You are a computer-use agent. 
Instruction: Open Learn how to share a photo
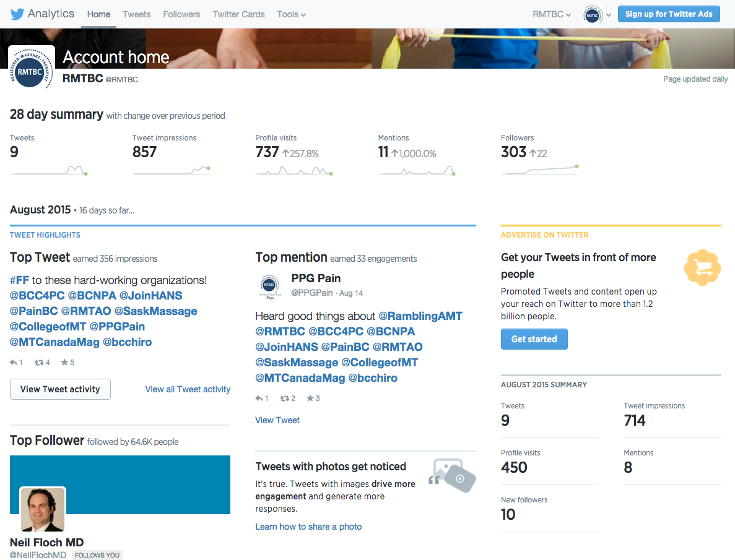pos(308,527)
